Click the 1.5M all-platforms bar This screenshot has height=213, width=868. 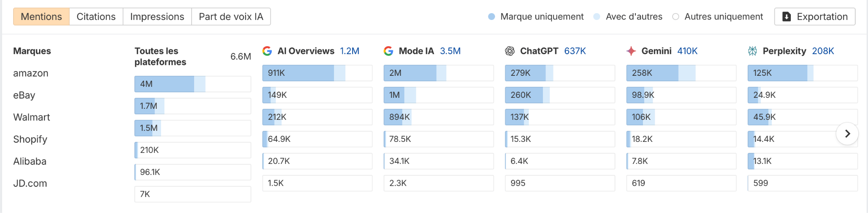coord(193,128)
